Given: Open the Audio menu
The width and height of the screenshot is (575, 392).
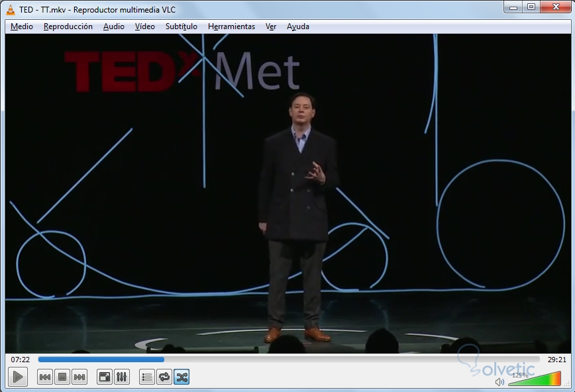Looking at the screenshot, I should (114, 26).
